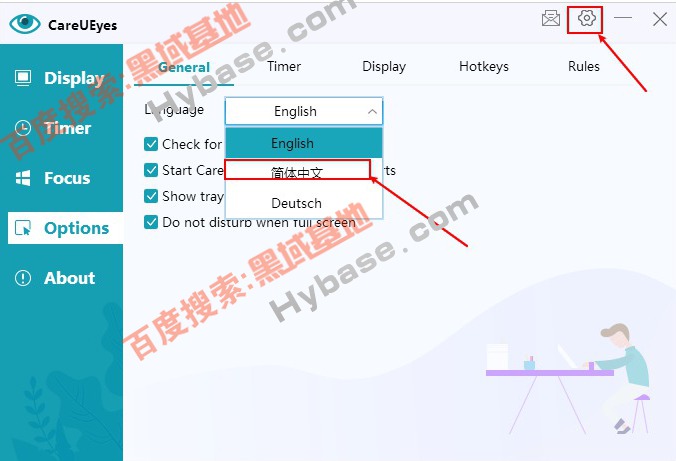
Task: Switch to the General tab
Action: [x=184, y=67]
